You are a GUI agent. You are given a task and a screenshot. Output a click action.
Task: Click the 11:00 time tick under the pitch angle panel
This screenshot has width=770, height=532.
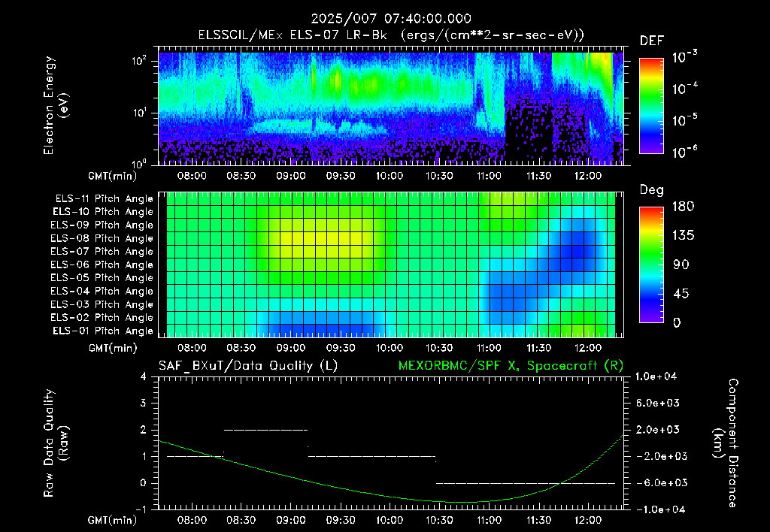point(489,348)
